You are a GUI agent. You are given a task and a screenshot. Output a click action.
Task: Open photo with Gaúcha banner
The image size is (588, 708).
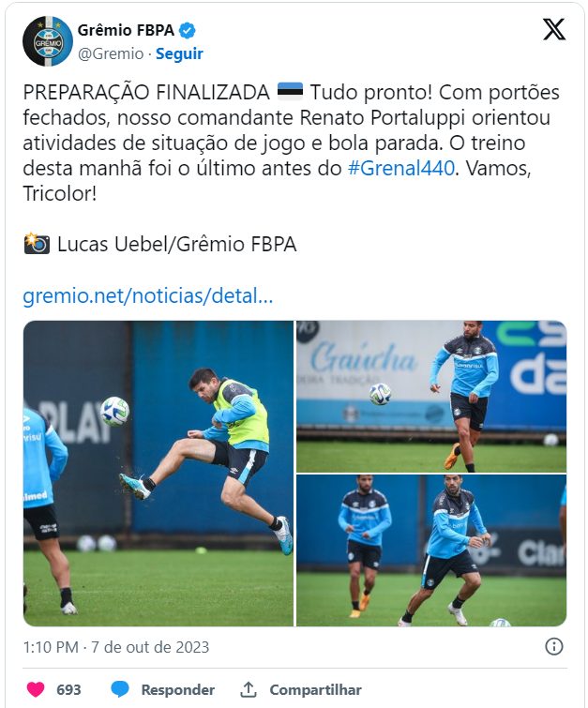coord(431,397)
